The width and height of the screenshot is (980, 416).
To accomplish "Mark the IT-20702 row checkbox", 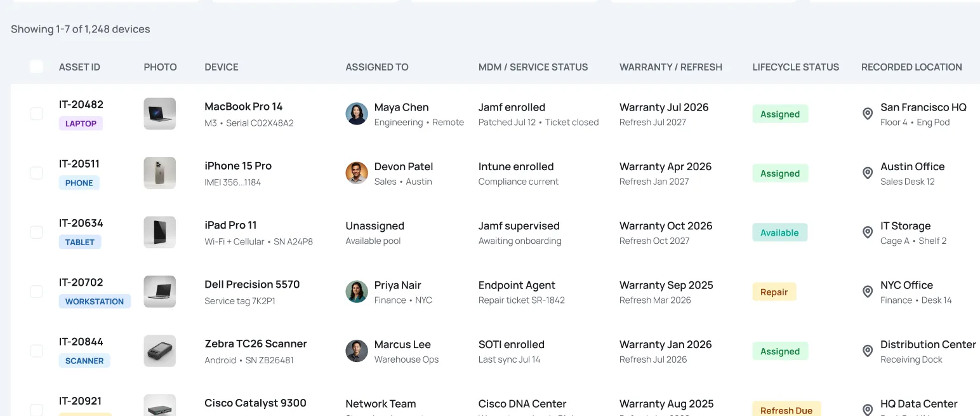I will click(37, 292).
